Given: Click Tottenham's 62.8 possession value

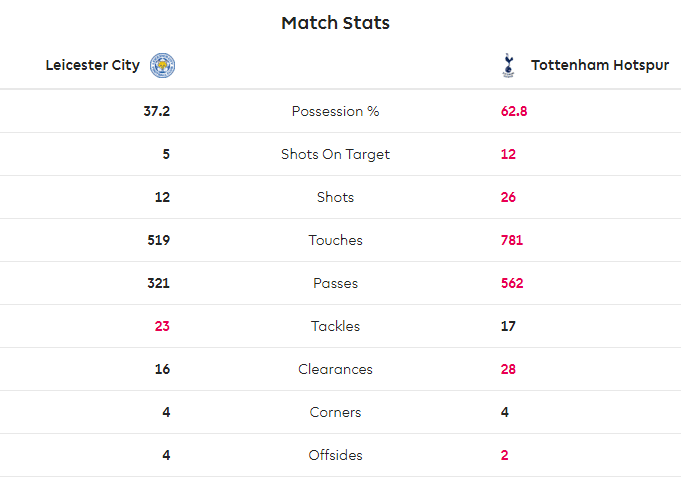Looking at the screenshot, I should click(514, 111).
